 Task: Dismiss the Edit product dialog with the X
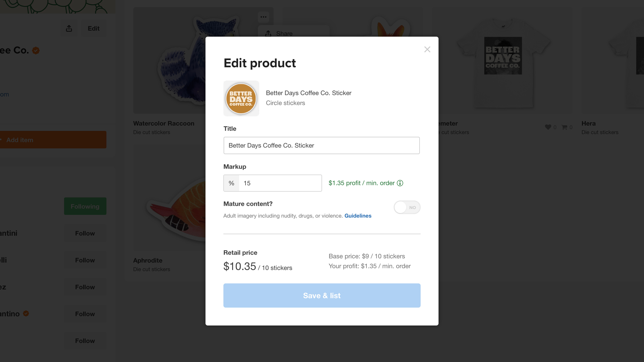427,49
